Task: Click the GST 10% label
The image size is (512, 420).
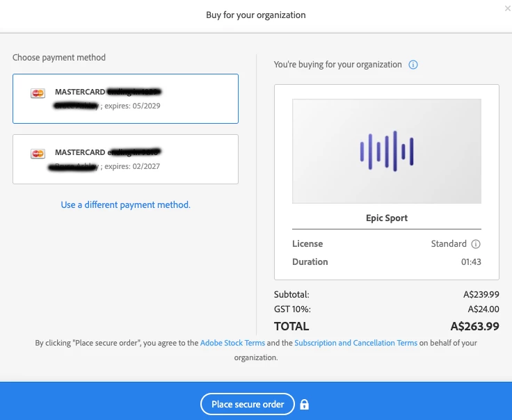Action: click(292, 309)
